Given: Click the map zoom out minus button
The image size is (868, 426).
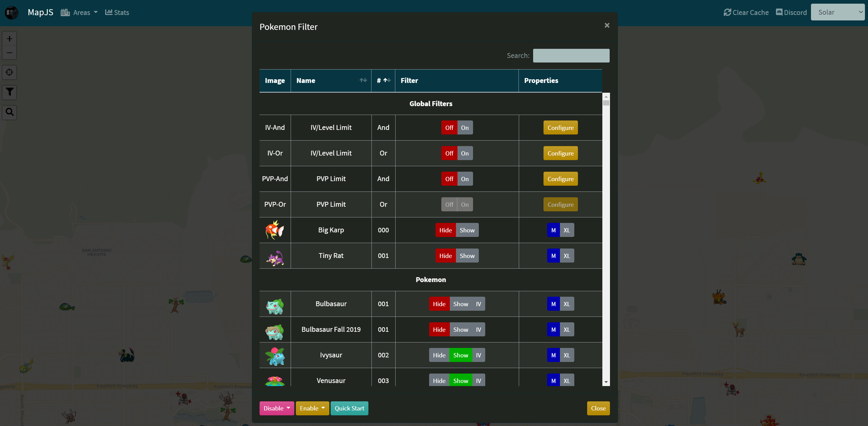Looking at the screenshot, I should pos(9,53).
